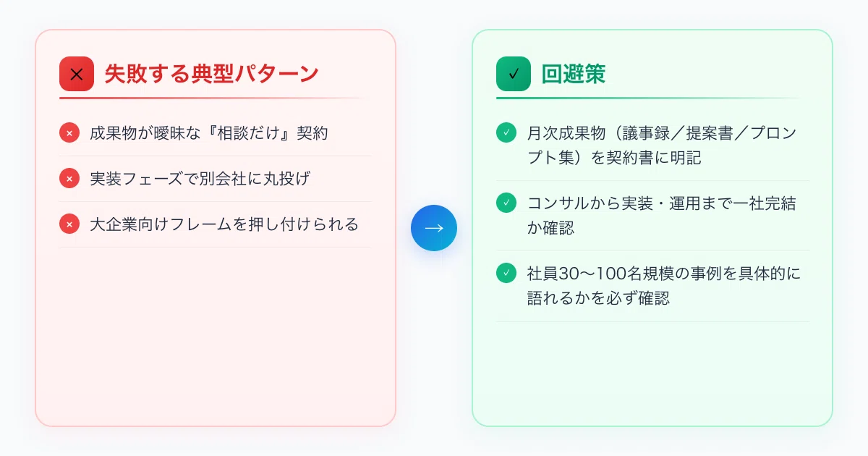The width and height of the screenshot is (868, 456).
Task: Click green check bullet next to 月次成果物
Action: [506, 133]
